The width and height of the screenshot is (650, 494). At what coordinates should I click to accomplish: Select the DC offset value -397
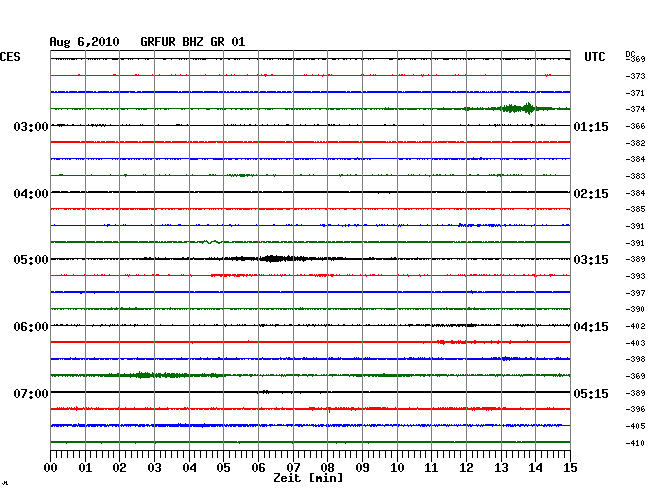pos(635,293)
